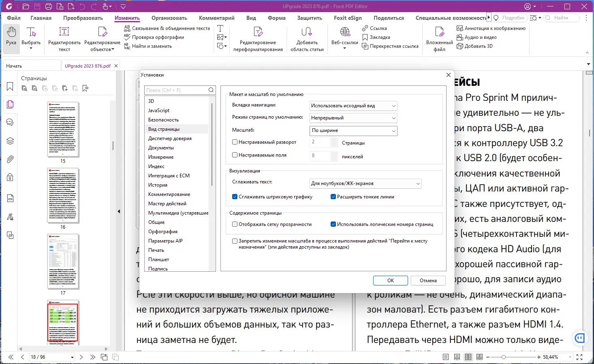The height and width of the screenshot is (364, 594).
Task: Enable the Настраиваемый разворот checkbox
Action: point(235,142)
